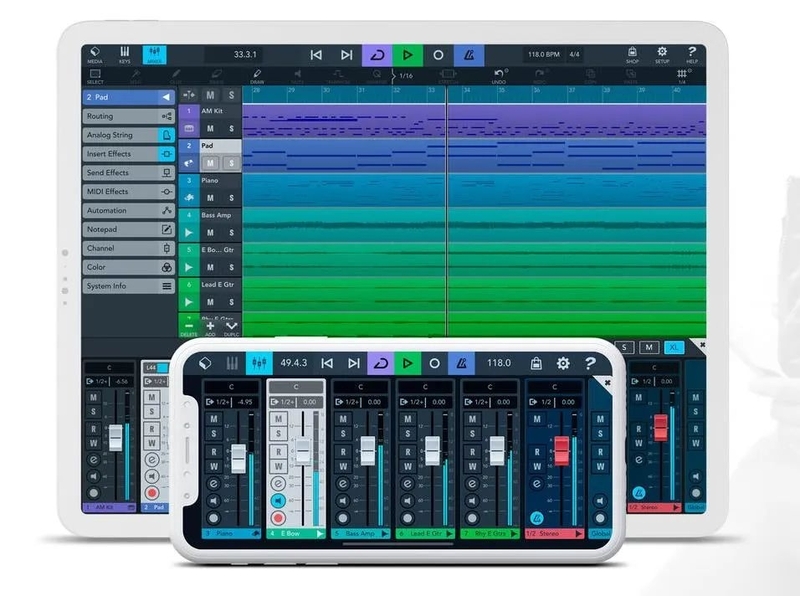Image resolution: width=800 pixels, height=596 pixels.
Task: Open the System Info section
Action: [129, 286]
